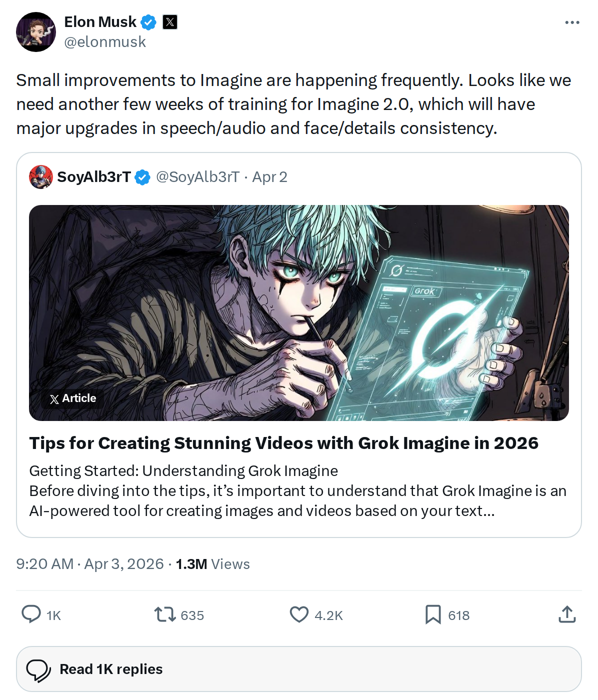Click the reply speech bubble icon
This screenshot has width=598, height=700.
point(31,614)
